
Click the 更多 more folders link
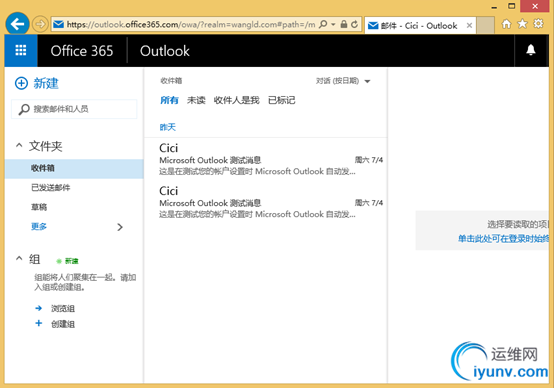point(39,227)
